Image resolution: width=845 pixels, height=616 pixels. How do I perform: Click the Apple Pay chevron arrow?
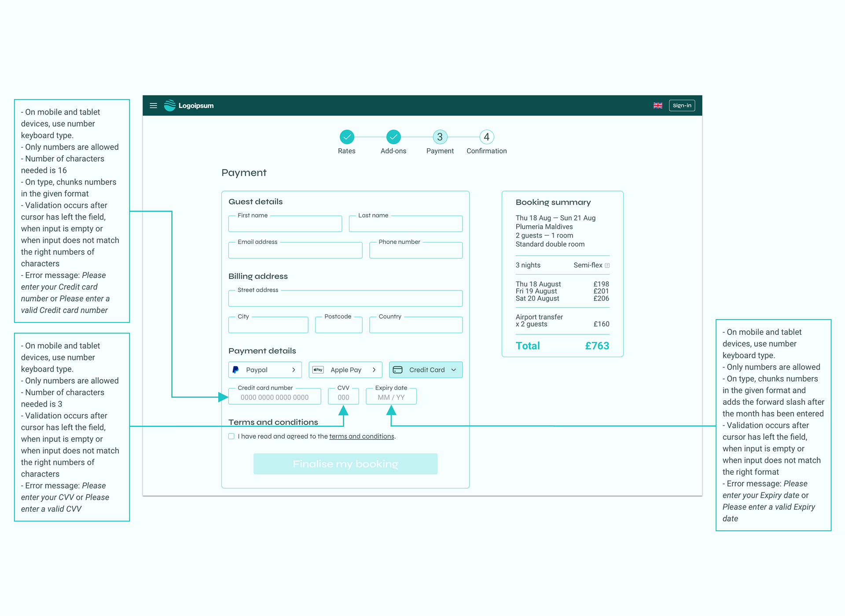(x=374, y=370)
